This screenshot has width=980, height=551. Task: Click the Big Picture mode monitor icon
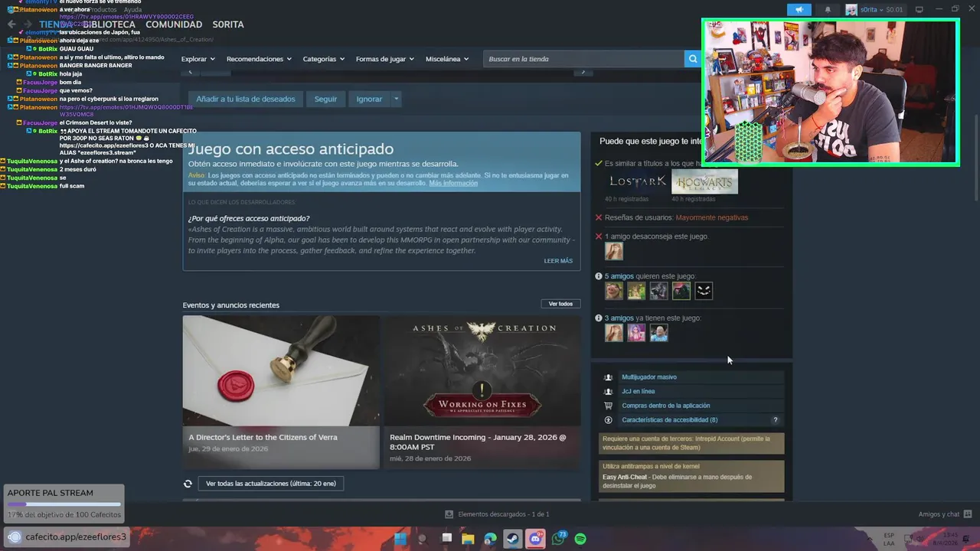tap(920, 9)
